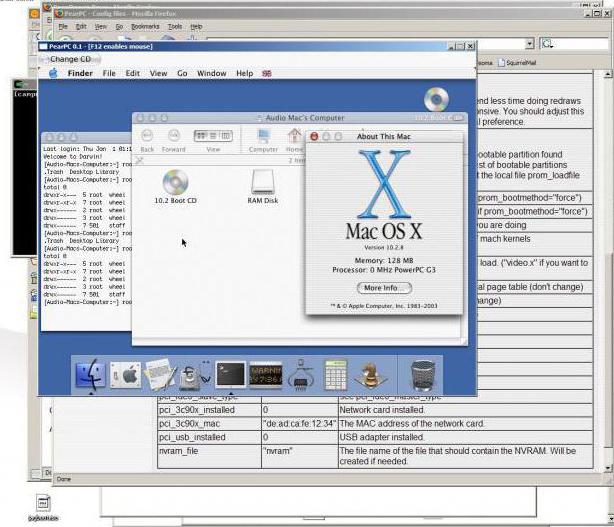This screenshot has width=614, height=527.
Task: Open the Apple menu
Action: 53,73
